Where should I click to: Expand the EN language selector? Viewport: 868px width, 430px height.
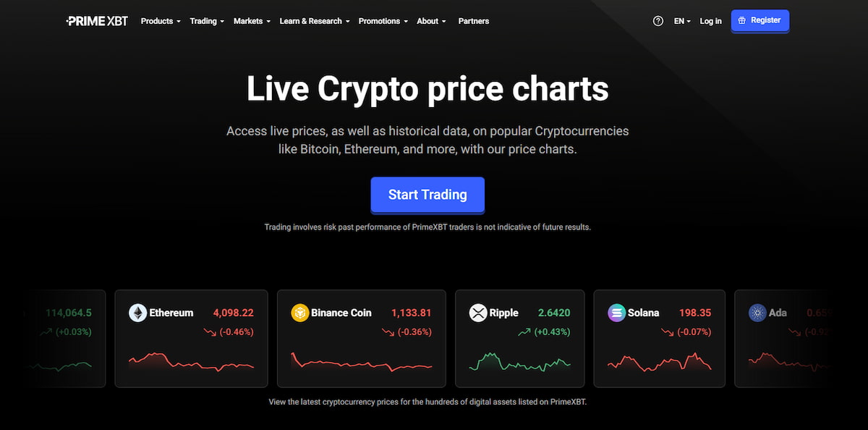(682, 21)
